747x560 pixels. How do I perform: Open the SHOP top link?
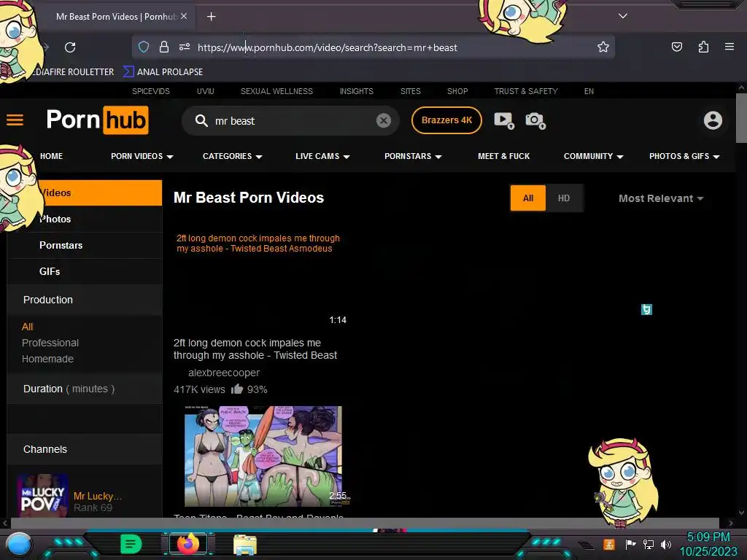click(457, 91)
